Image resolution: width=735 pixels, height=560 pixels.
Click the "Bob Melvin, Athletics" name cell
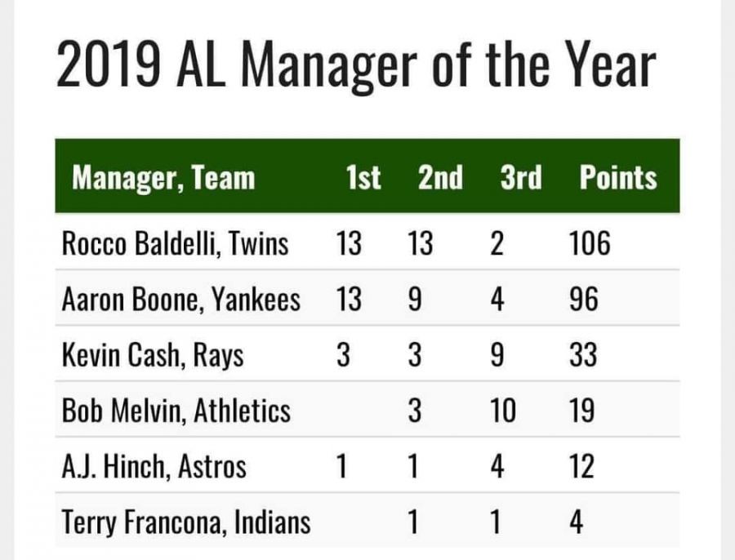pos(176,411)
